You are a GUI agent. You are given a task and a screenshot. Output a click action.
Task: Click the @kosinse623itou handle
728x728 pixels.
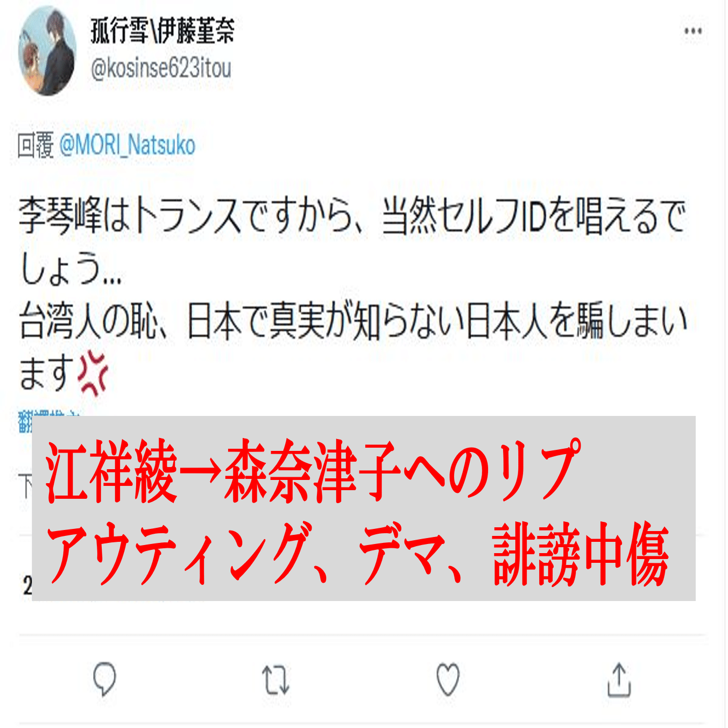[x=161, y=68]
